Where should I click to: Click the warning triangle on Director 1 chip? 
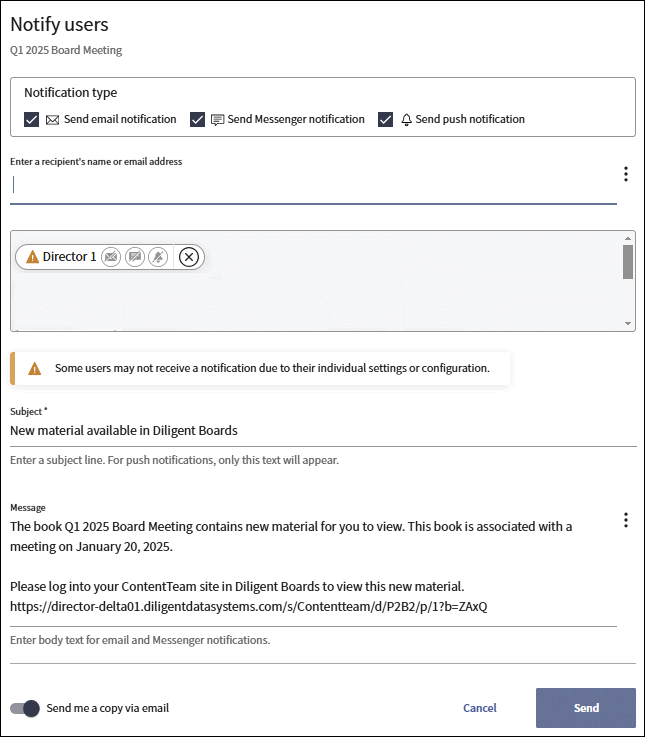tap(32, 257)
